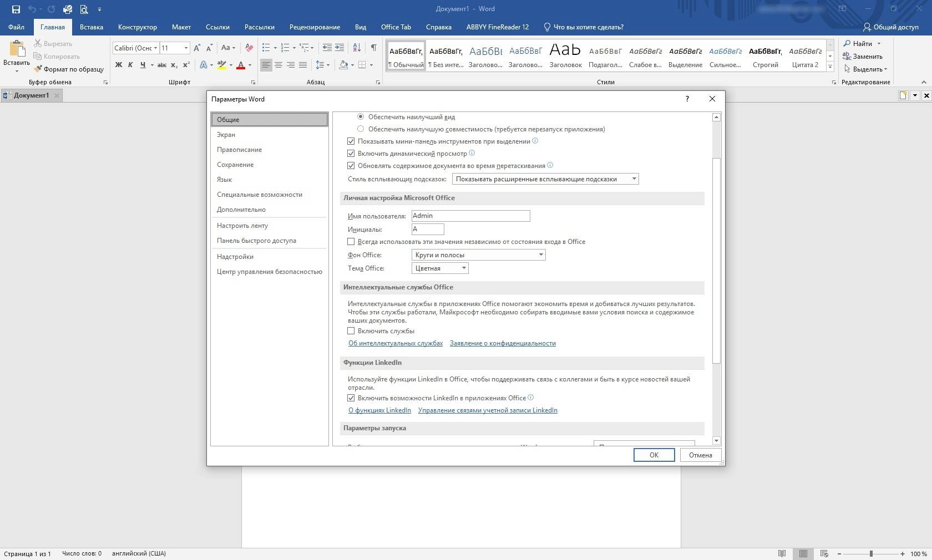Viewport: 932px width, 560px height.
Task: Click the Find (Найти) magnifier icon
Action: pyautogui.click(x=847, y=43)
